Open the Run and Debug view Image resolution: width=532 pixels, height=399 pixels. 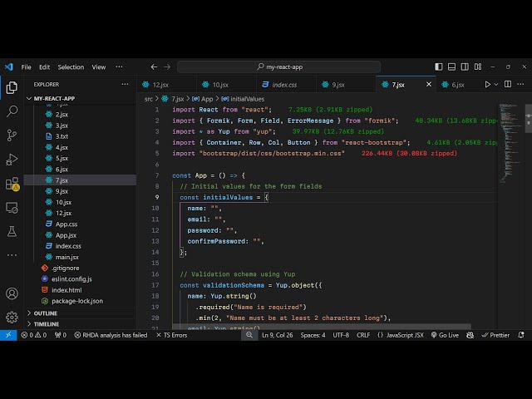[x=12, y=159]
